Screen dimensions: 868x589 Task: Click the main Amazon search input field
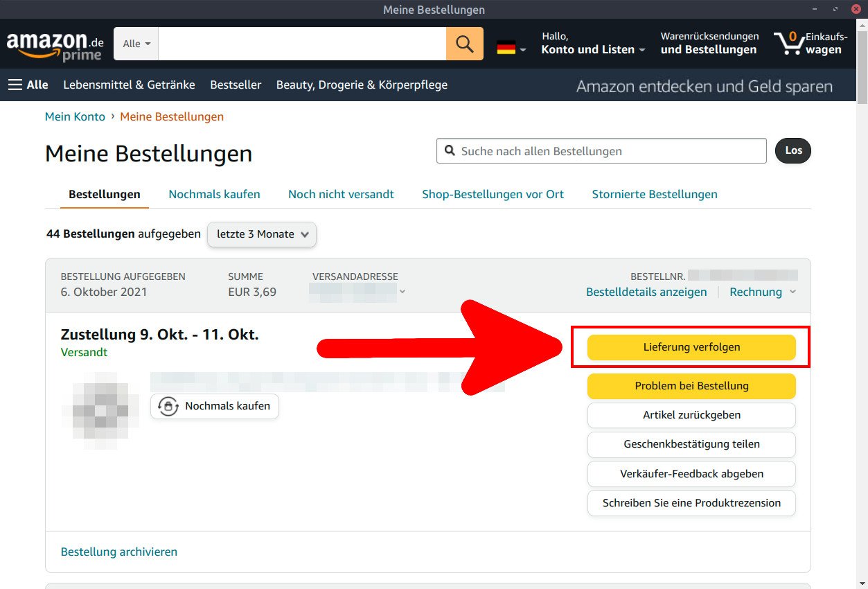click(x=302, y=44)
